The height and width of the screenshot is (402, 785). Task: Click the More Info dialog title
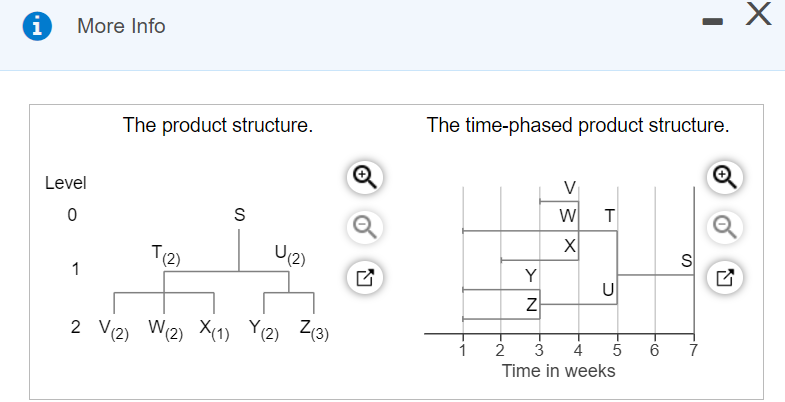[x=121, y=27]
